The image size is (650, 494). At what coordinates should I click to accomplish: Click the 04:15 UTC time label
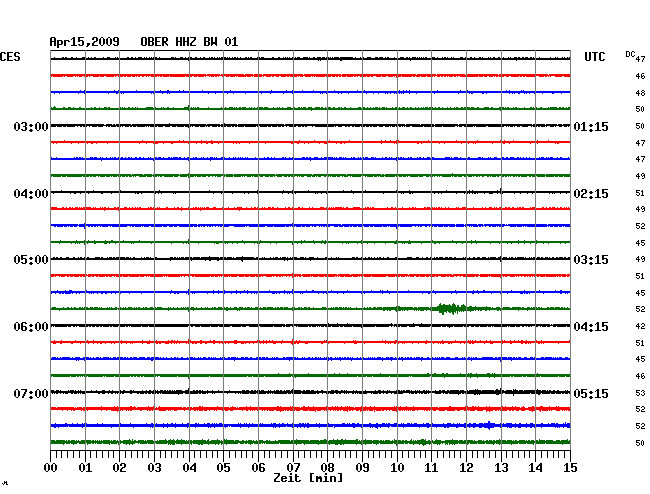591,327
